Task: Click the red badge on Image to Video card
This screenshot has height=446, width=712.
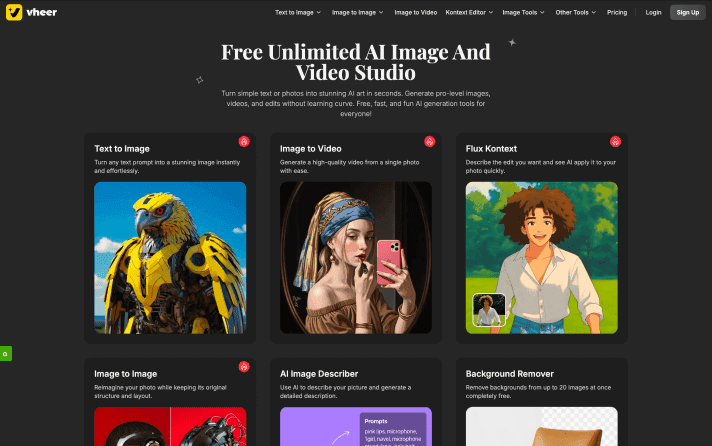Action: (x=430, y=141)
